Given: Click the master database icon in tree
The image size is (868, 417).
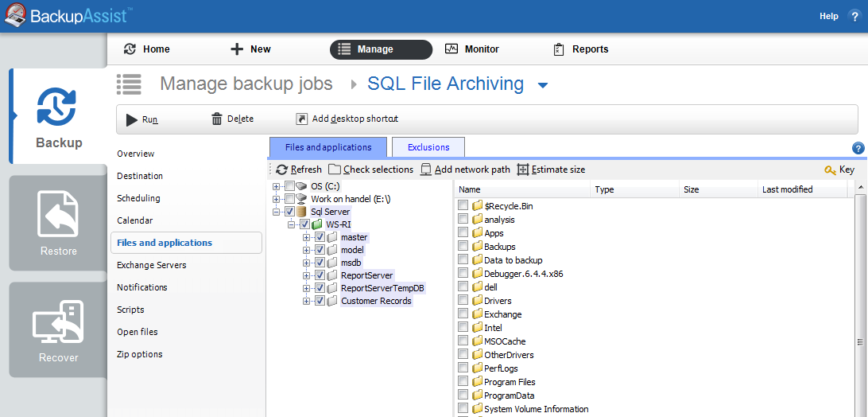Looking at the screenshot, I should click(x=331, y=237).
